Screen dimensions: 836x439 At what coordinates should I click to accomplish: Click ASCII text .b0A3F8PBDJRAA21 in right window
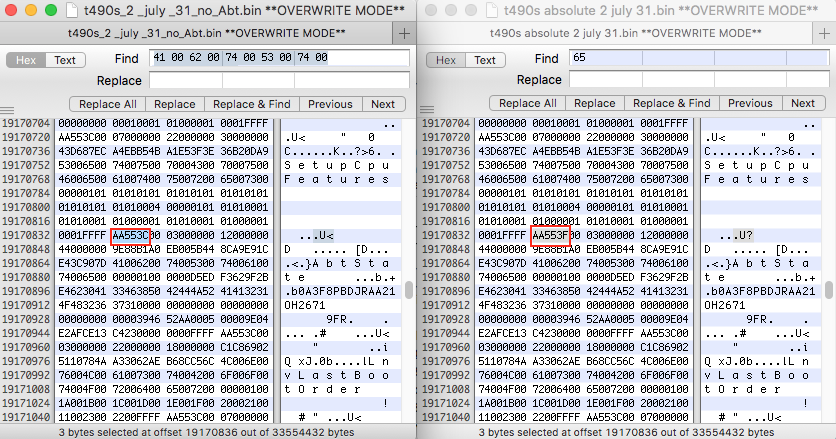pyautogui.click(x=760, y=291)
